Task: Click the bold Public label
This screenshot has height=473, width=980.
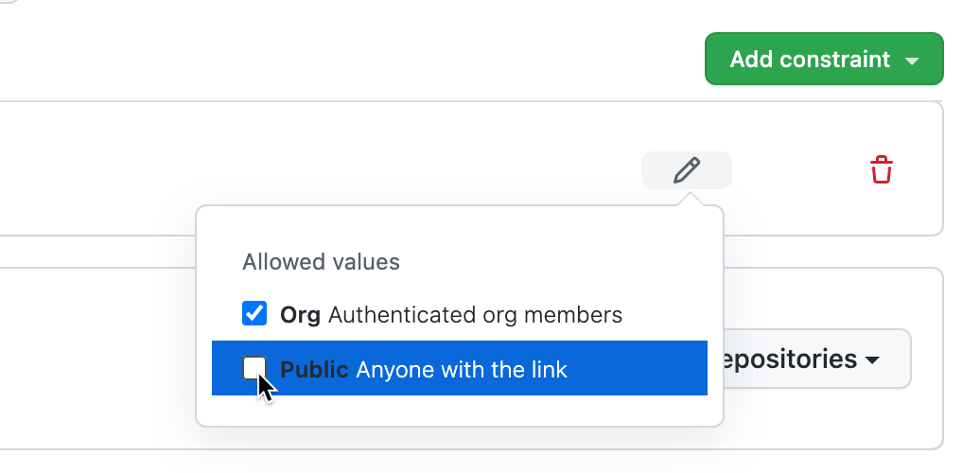Action: [315, 369]
